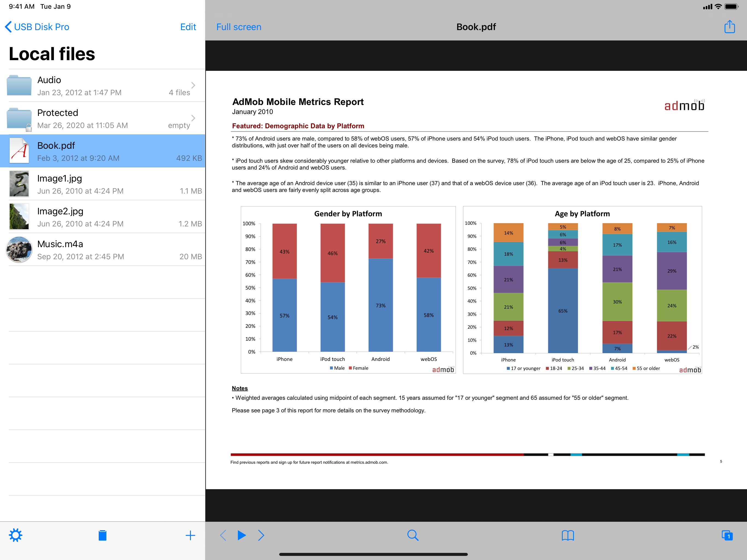747x560 pixels.
Task: Click Featured: Demographic Data by Platform
Action: [x=298, y=126]
